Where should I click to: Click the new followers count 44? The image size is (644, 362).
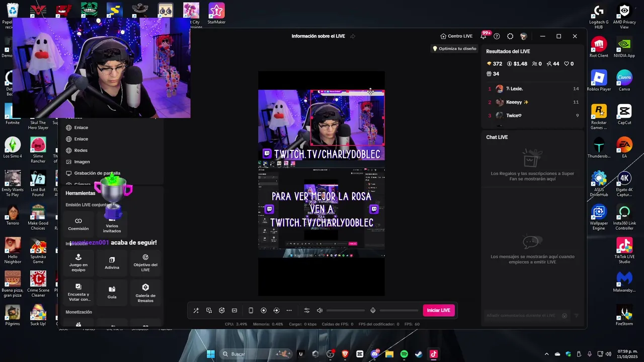(x=552, y=64)
